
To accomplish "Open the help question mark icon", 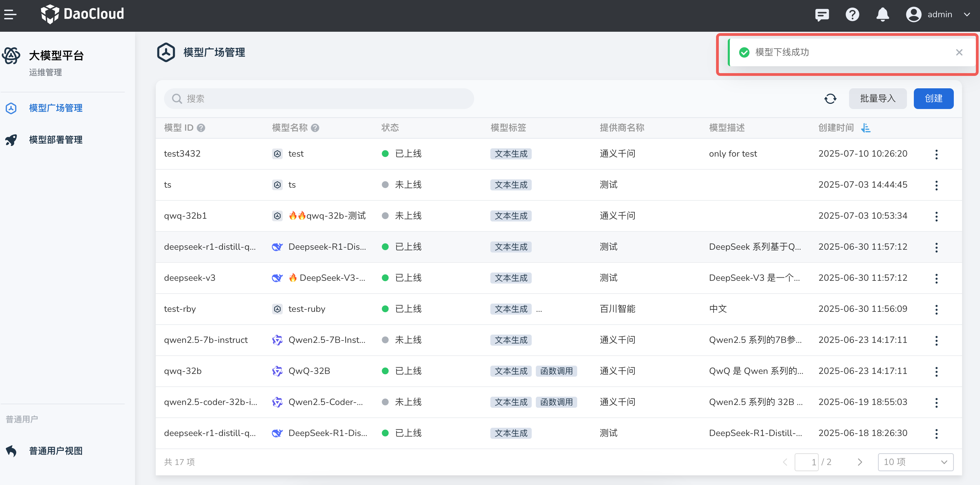I will (852, 15).
